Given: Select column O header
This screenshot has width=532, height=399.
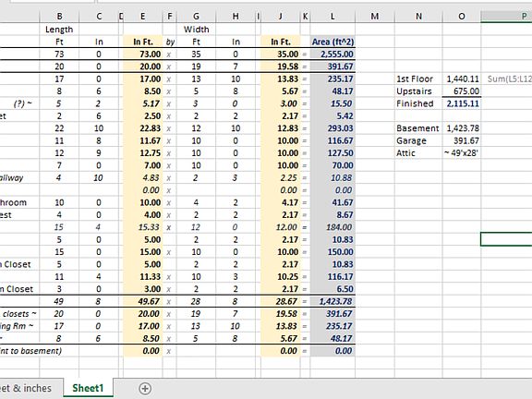Looking at the screenshot, I should (x=462, y=17).
